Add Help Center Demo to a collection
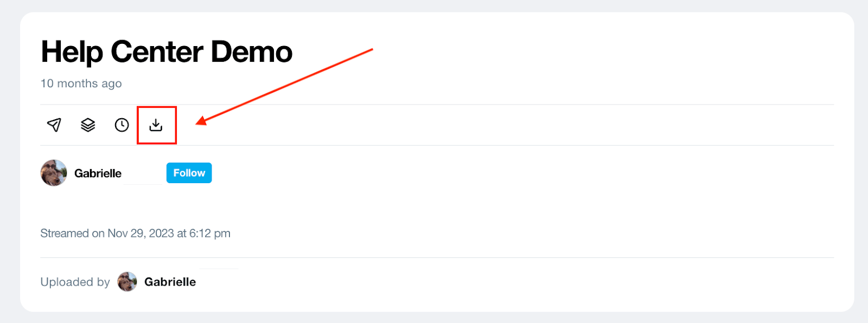Screen dimensions: 868x323 point(87,125)
